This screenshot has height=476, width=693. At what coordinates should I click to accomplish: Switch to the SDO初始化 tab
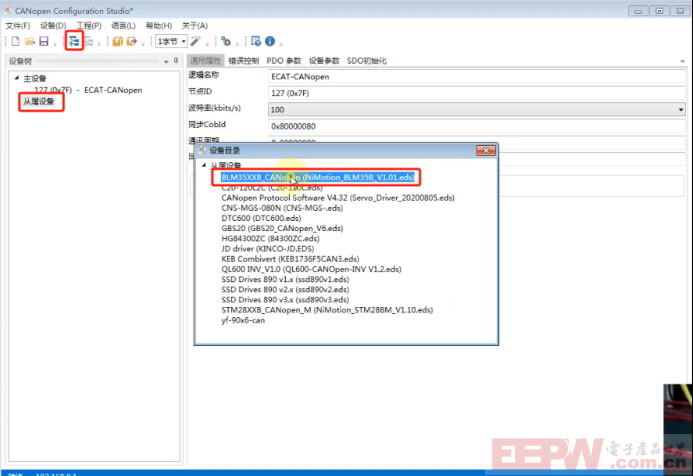(x=367, y=61)
